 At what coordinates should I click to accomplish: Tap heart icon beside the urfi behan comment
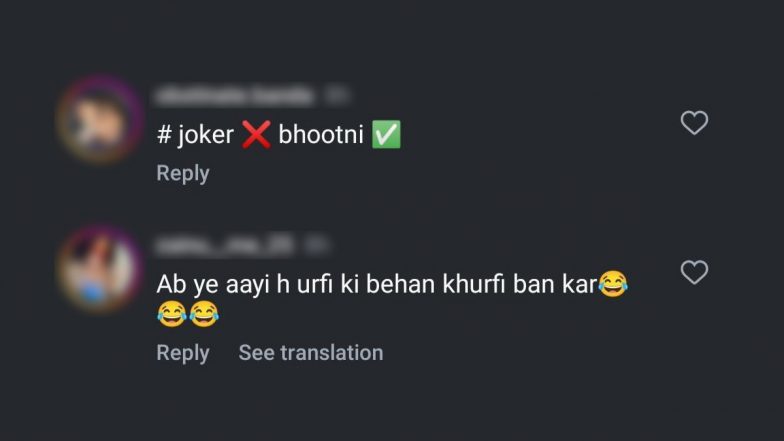[x=694, y=272]
